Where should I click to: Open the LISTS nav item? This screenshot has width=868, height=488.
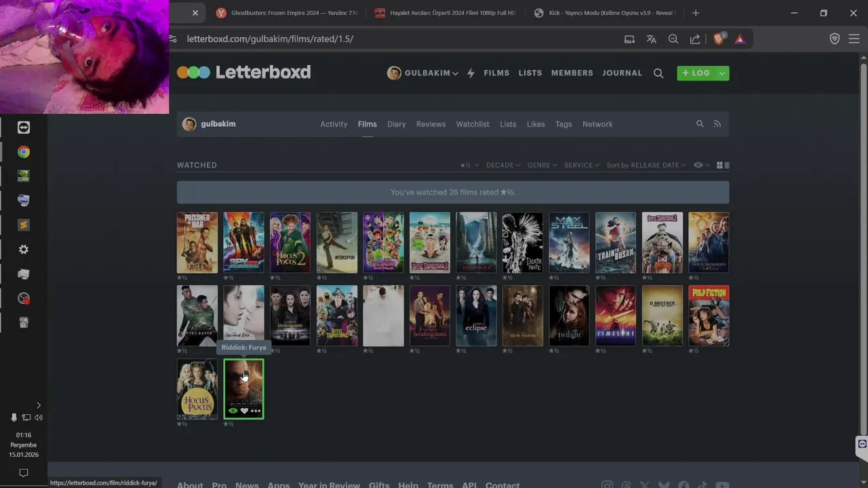point(530,73)
